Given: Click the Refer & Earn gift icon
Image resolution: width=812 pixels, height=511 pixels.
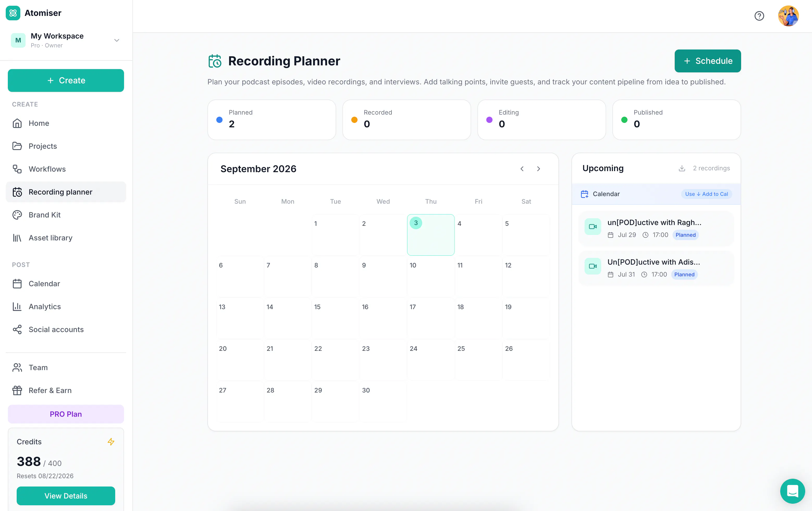Looking at the screenshot, I should 17,390.
